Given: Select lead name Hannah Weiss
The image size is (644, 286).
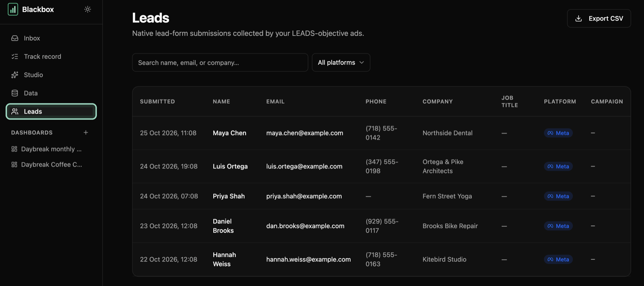Looking at the screenshot, I should point(225,259).
